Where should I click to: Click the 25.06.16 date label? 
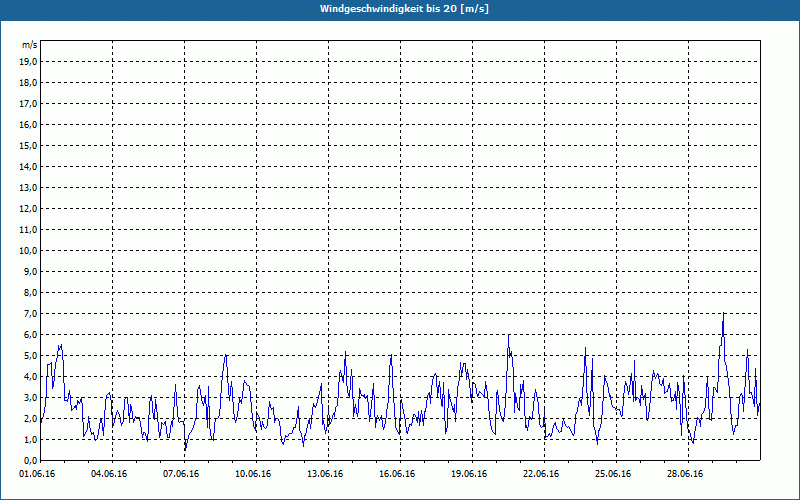[613, 474]
